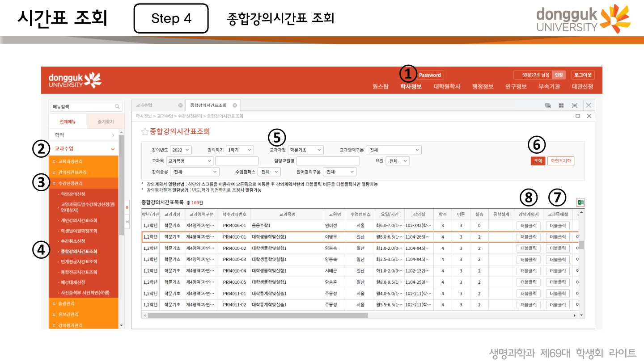
Task: Open 희망강의신청 in the sidebar
Action: point(73,194)
